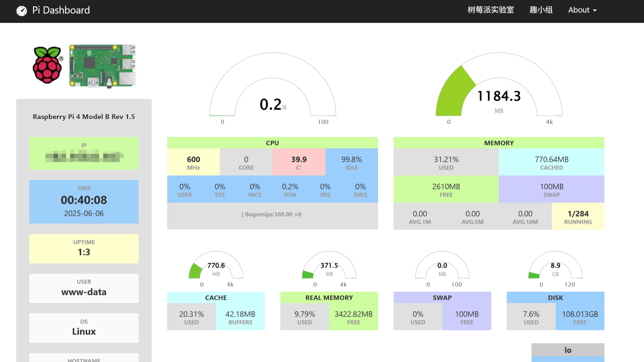
Task: Click the REAL MEMORY panel header
Action: (x=329, y=298)
